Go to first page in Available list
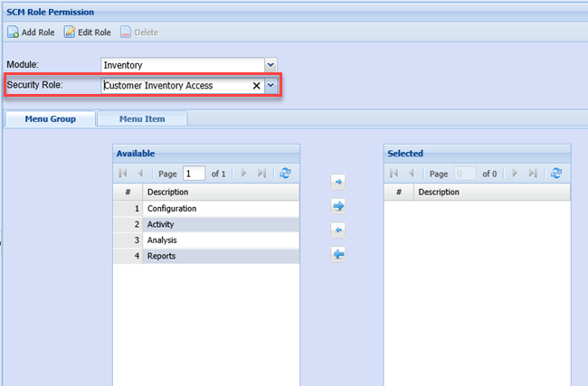This screenshot has height=386, width=588. pyautogui.click(x=123, y=174)
